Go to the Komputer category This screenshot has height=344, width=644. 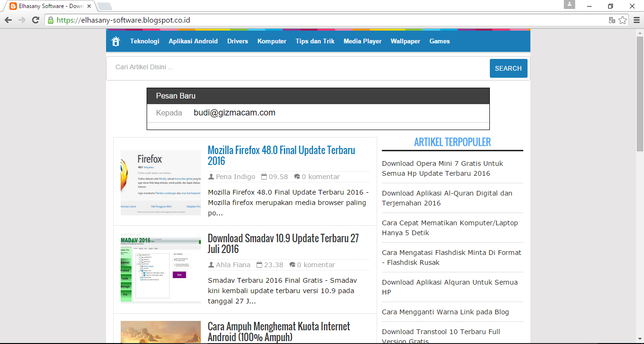(x=272, y=41)
